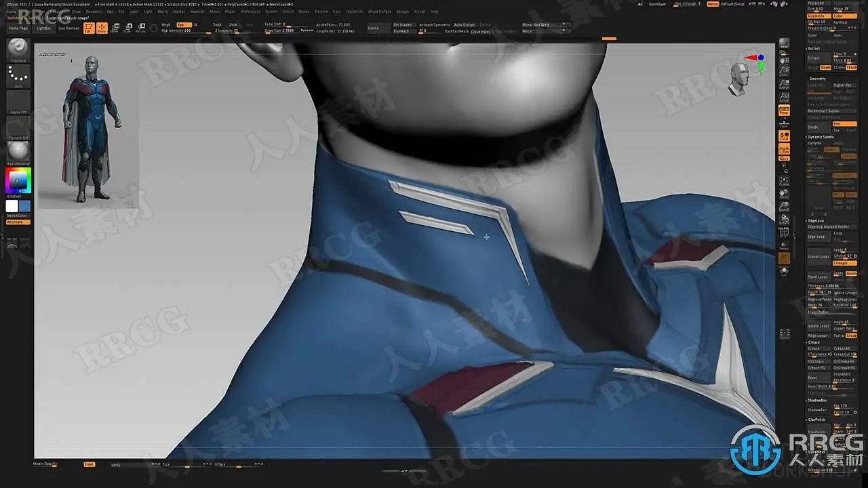
Task: Open the BasicMaterial sphere picker
Action: 18,152
